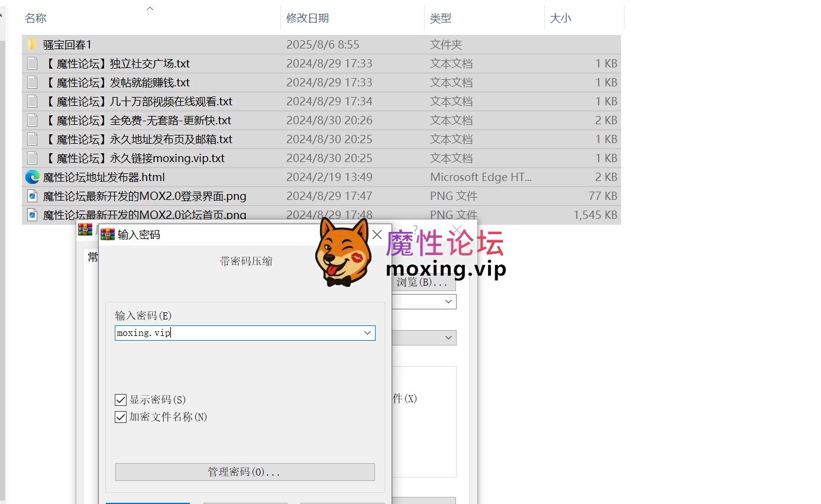Click the 文件夹 type cell

(x=446, y=45)
